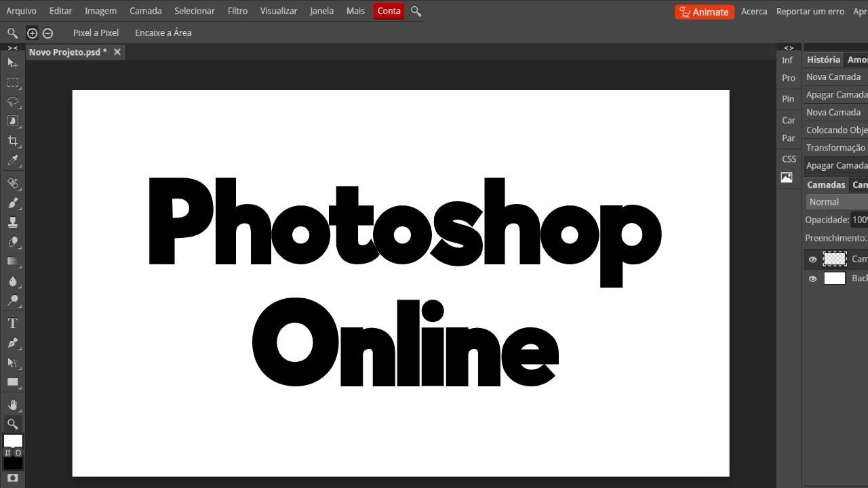Switch to the Novo Projeto.psd document tab
This screenshot has width=868, height=488.
(68, 52)
